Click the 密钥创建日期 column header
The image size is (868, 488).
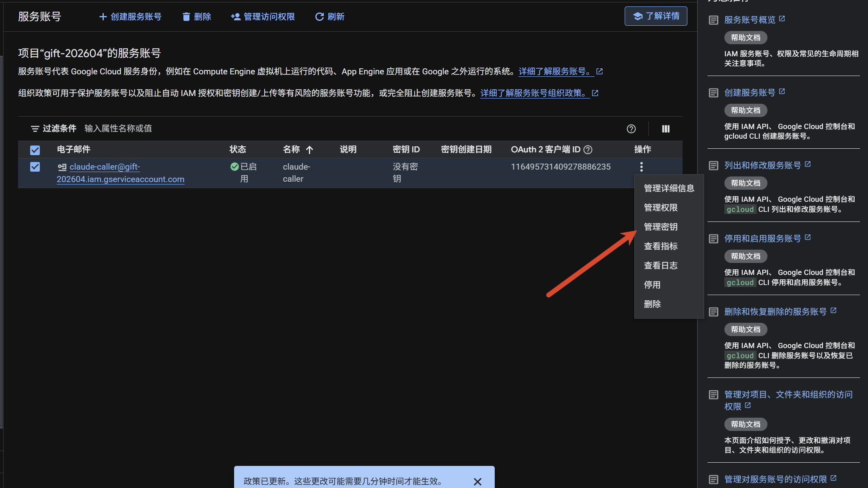point(466,150)
